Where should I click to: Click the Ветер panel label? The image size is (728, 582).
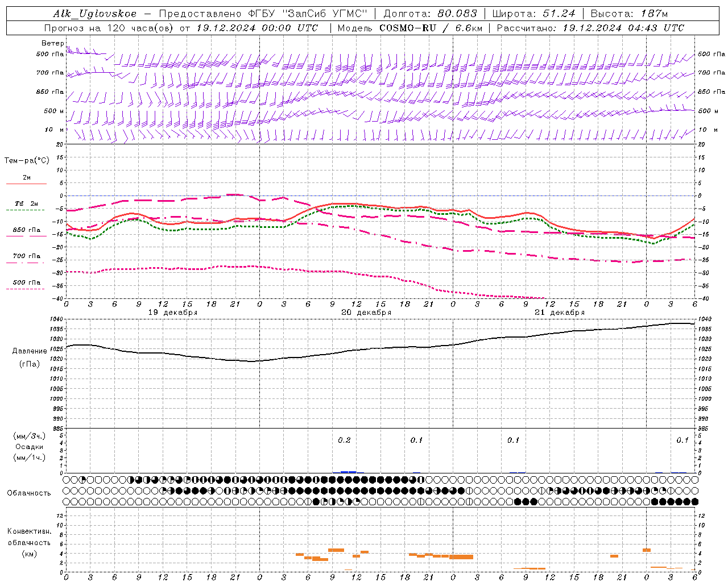(x=53, y=43)
